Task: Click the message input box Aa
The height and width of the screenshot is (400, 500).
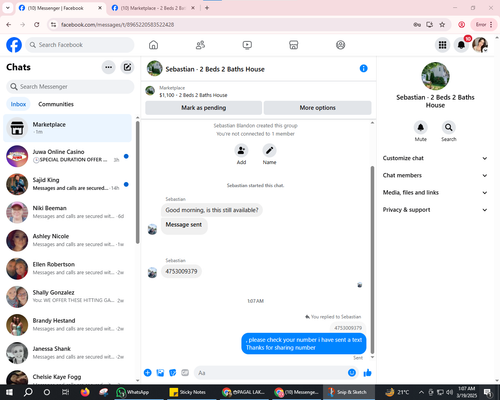Action: (270, 373)
